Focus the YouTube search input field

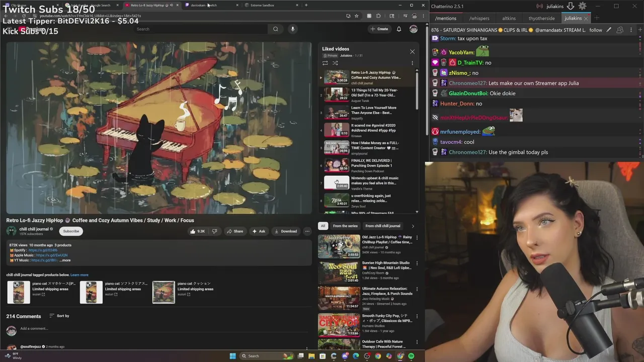[x=201, y=29]
